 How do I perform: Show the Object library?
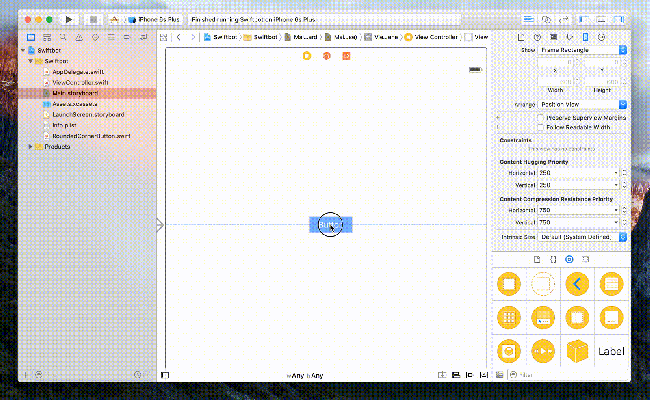[x=569, y=259]
